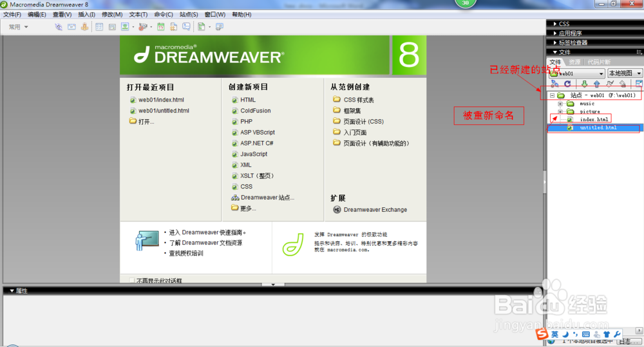Viewport: 644px width, 347px height.
Task: Click the blue Put Files arrow
Action: coord(597,84)
